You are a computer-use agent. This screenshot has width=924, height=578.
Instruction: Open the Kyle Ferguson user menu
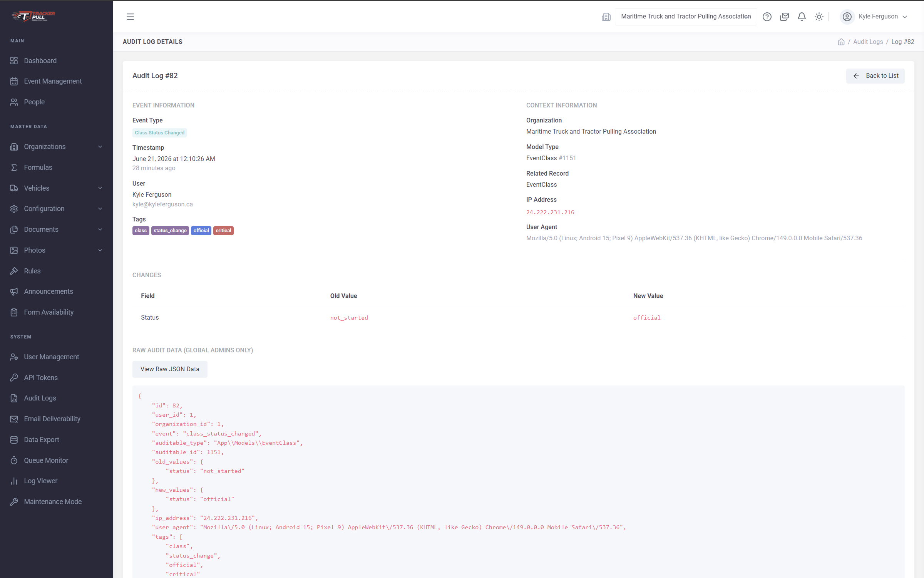874,17
